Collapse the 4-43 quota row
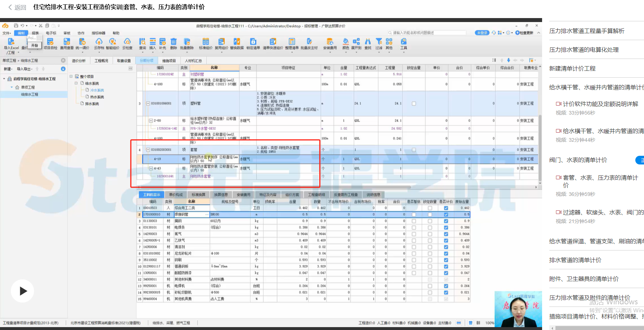644x330 pixels. (151, 168)
